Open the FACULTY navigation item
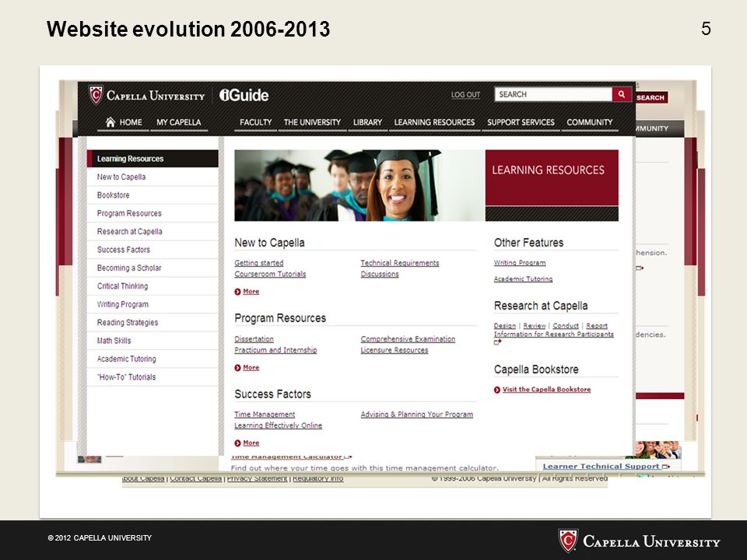This screenshot has width=747, height=560. tap(255, 122)
